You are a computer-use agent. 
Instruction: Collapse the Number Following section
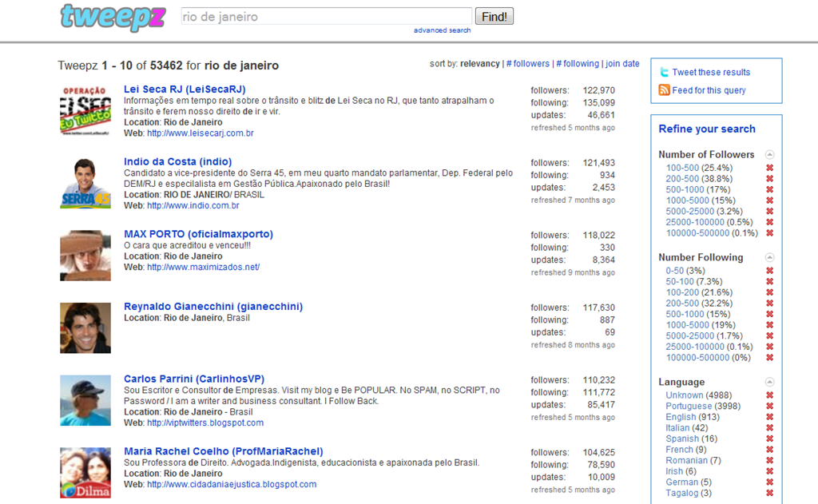(769, 257)
